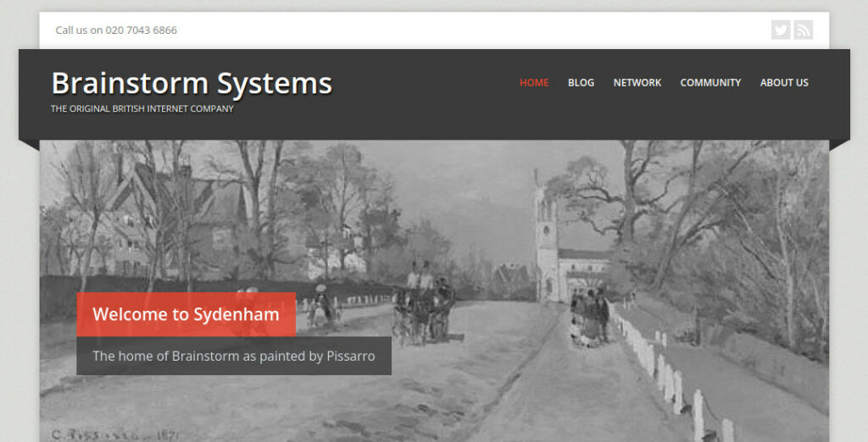The height and width of the screenshot is (442, 868).
Task: Click the 'The home of Brainstorm as painted by Pissarro' caption
Action: [234, 356]
